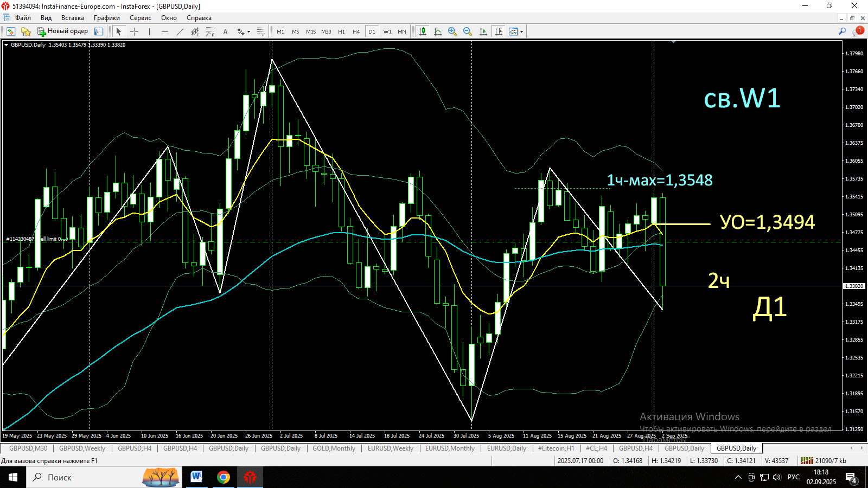868x488 pixels.
Task: Toggle chart auto scroll icon
Action: pos(483,31)
